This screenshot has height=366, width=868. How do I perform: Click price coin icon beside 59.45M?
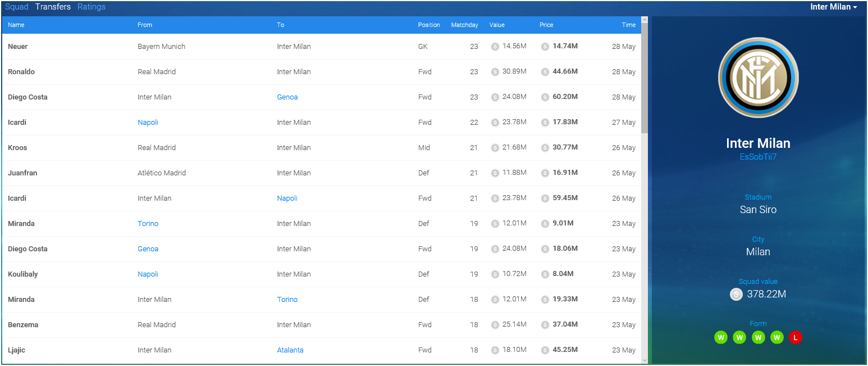click(x=545, y=198)
